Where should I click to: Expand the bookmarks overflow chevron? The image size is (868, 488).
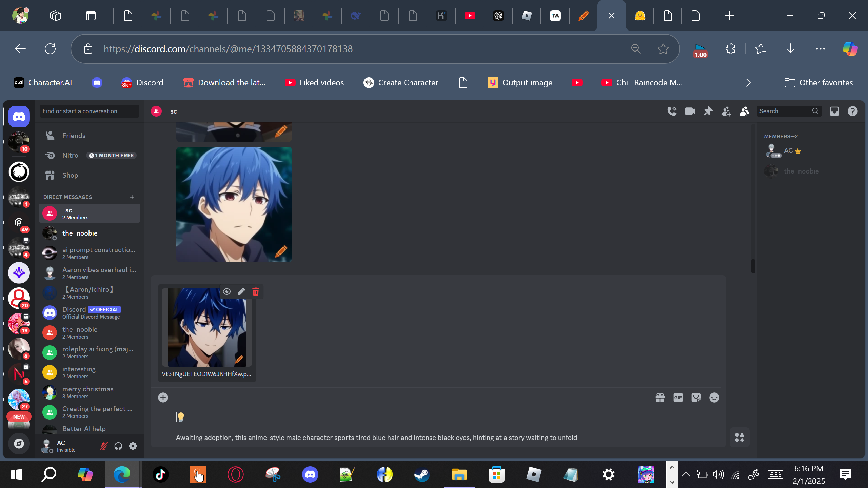(748, 83)
